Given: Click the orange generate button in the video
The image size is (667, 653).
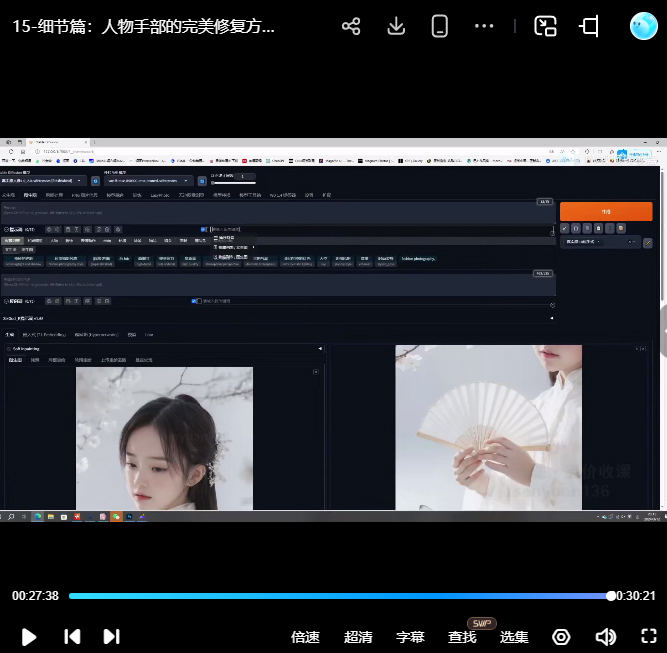Looking at the screenshot, I should (605, 212).
